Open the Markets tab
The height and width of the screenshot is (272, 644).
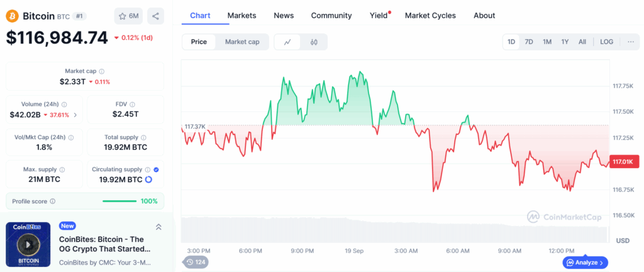[242, 16]
